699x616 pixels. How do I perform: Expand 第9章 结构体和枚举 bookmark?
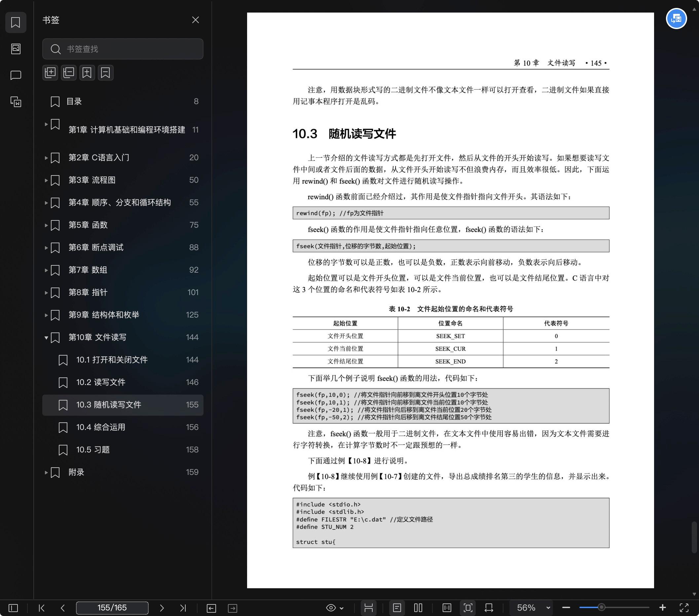click(46, 315)
